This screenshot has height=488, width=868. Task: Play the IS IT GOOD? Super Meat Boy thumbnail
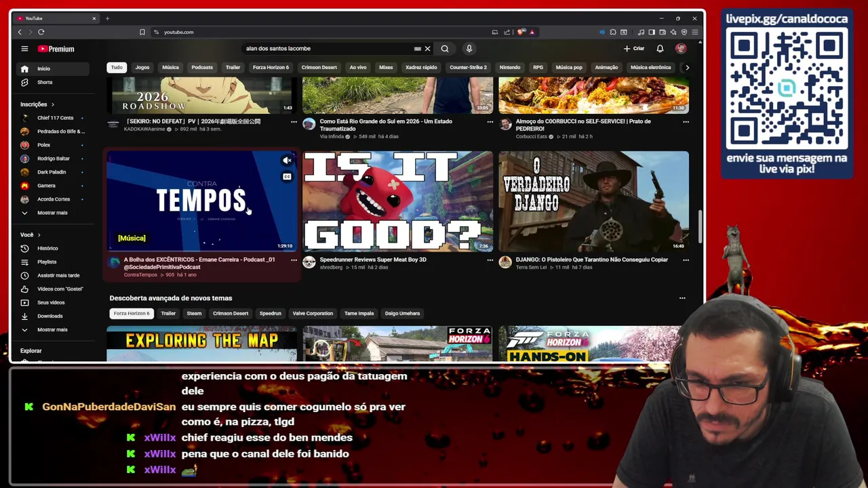pyautogui.click(x=398, y=201)
